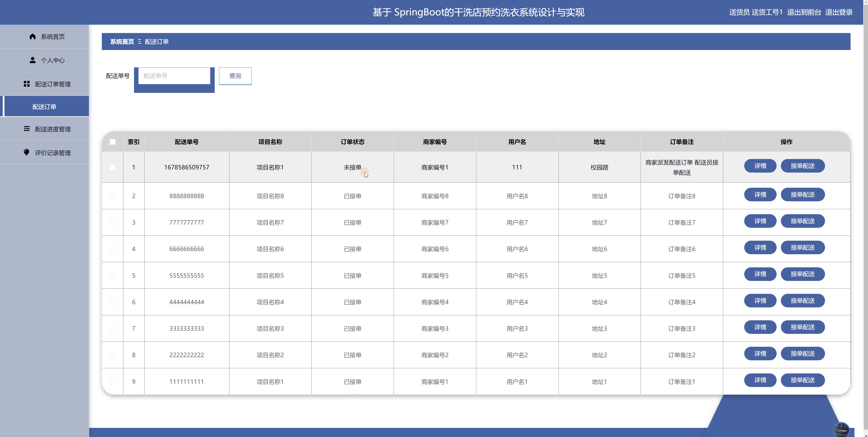The width and height of the screenshot is (868, 437).
Task: Click the round avatar thumbnail at bottom right
Action: [841, 430]
